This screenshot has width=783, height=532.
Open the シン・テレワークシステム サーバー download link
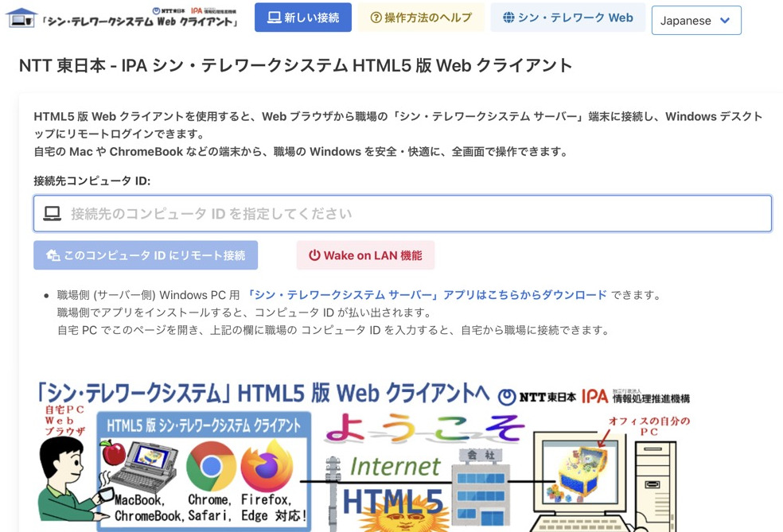pyautogui.click(x=427, y=295)
